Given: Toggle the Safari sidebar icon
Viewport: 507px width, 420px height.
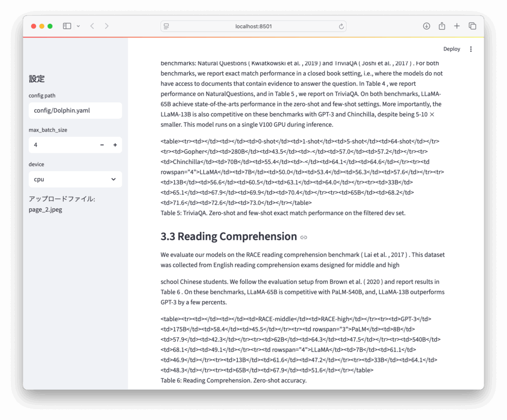Looking at the screenshot, I should (67, 26).
